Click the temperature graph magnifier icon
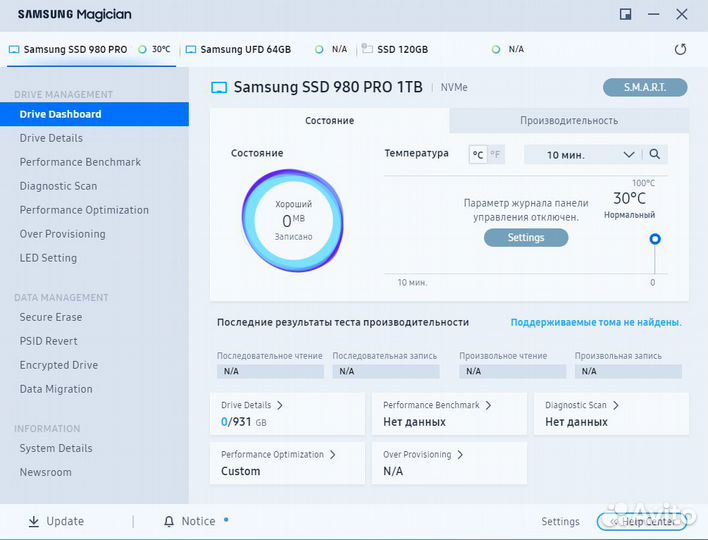The image size is (708, 540). pos(654,154)
